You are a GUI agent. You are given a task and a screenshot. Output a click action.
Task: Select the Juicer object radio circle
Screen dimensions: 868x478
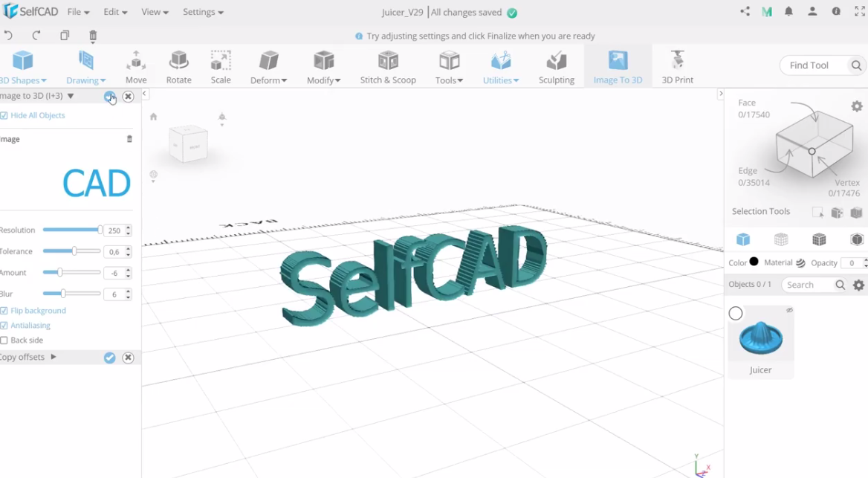coord(736,314)
